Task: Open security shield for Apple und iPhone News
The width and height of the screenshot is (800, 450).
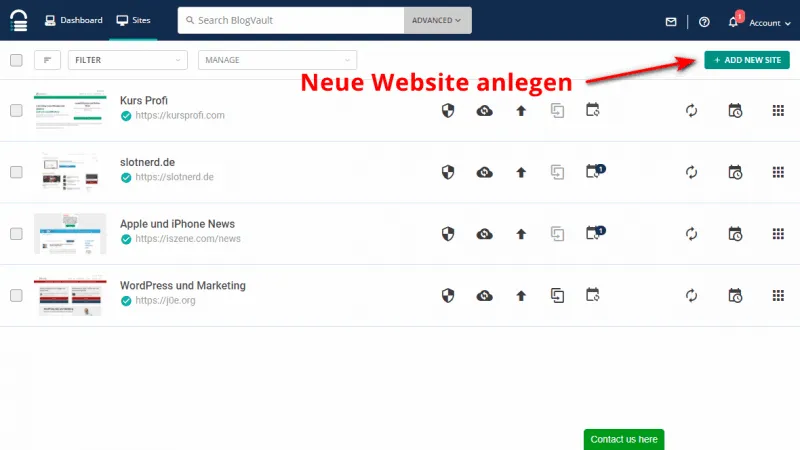Action: click(448, 234)
